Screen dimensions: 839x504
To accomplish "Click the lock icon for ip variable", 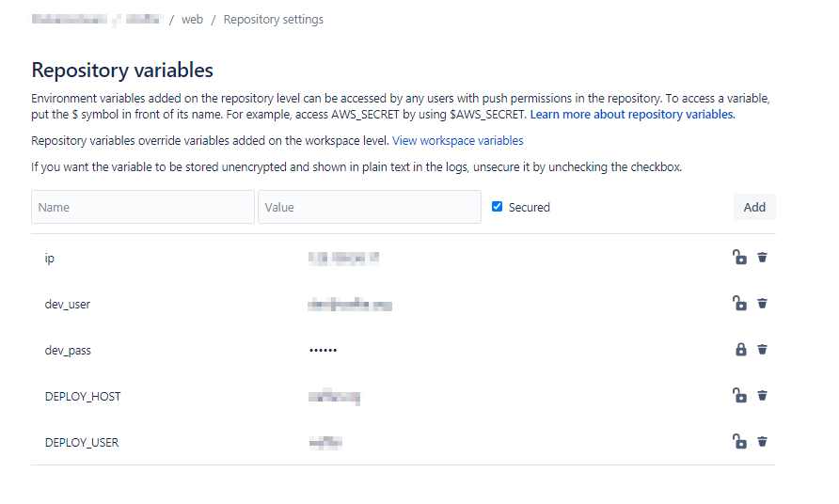I will coord(740,257).
